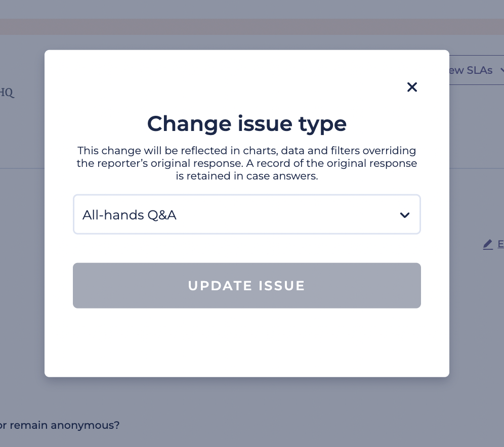
Task: Dismiss modal using the X icon
Action: tap(412, 87)
